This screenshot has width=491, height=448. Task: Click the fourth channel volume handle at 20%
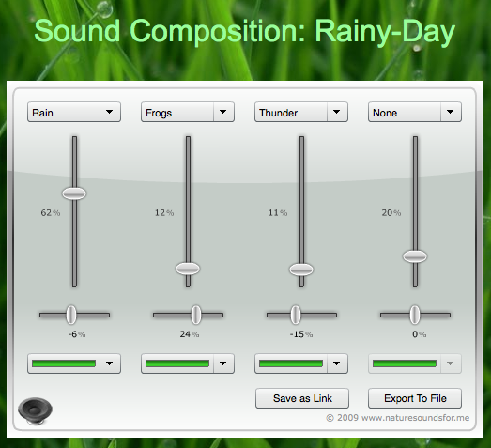coord(415,256)
